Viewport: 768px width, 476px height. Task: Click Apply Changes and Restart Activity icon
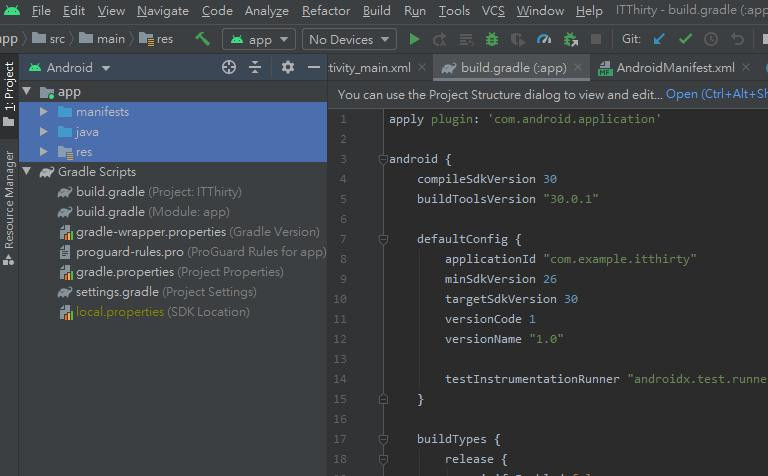click(x=440, y=39)
